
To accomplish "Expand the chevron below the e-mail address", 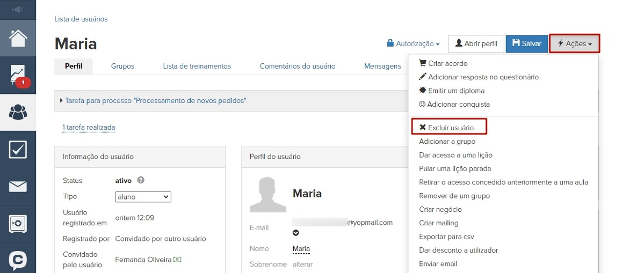I will tap(295, 233).
